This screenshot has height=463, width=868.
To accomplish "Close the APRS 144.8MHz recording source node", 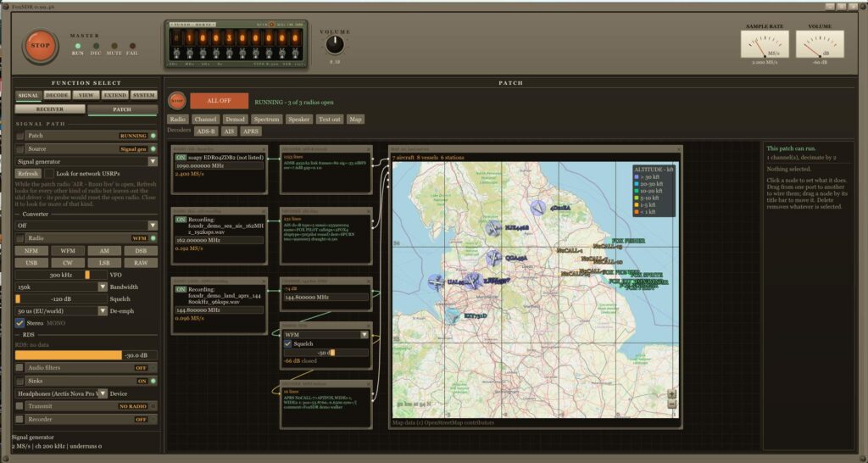I will coord(264,281).
